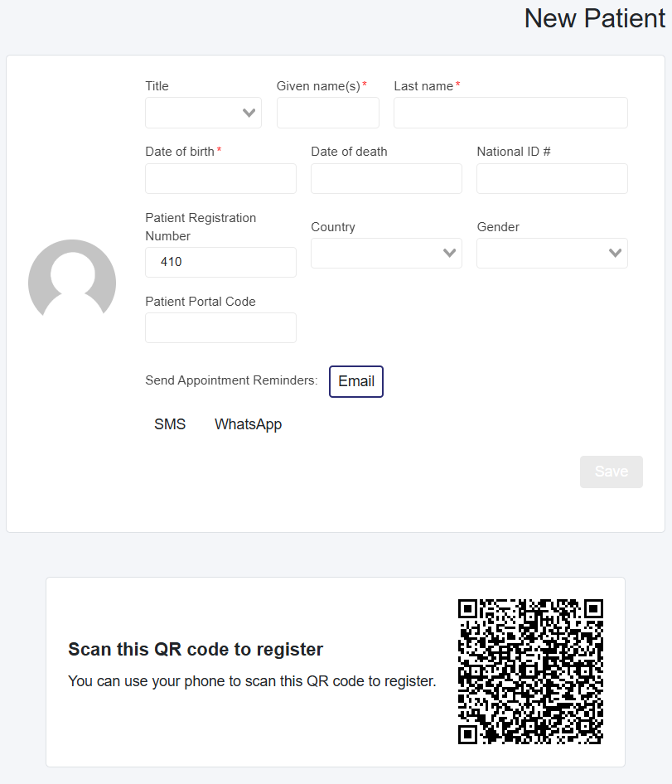Click the Title dropdown chevron arrow

tap(249, 114)
